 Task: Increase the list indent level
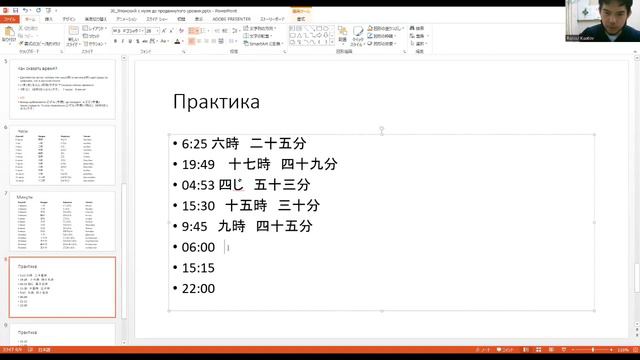224,31
